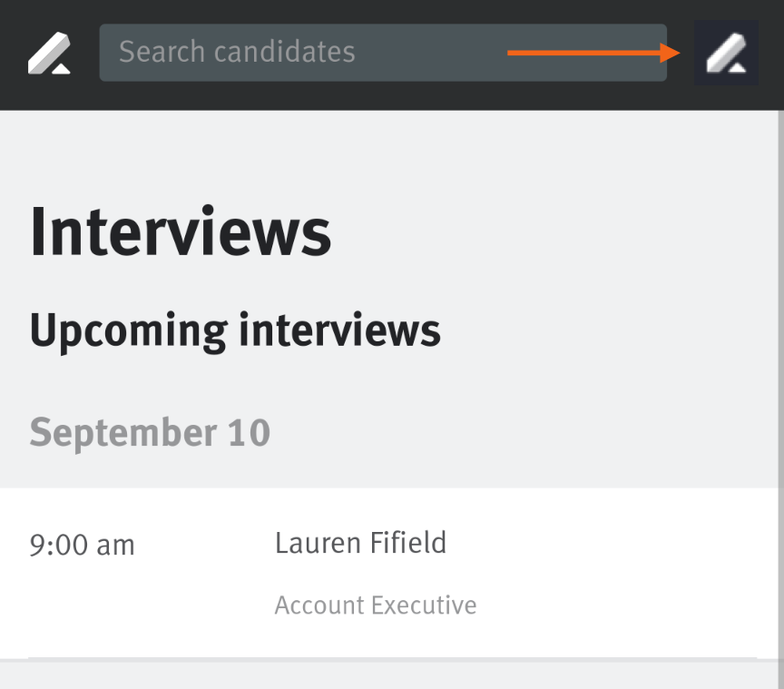Click the placeholder text 'Search candidates'
The width and height of the screenshot is (784, 689).
[237, 52]
